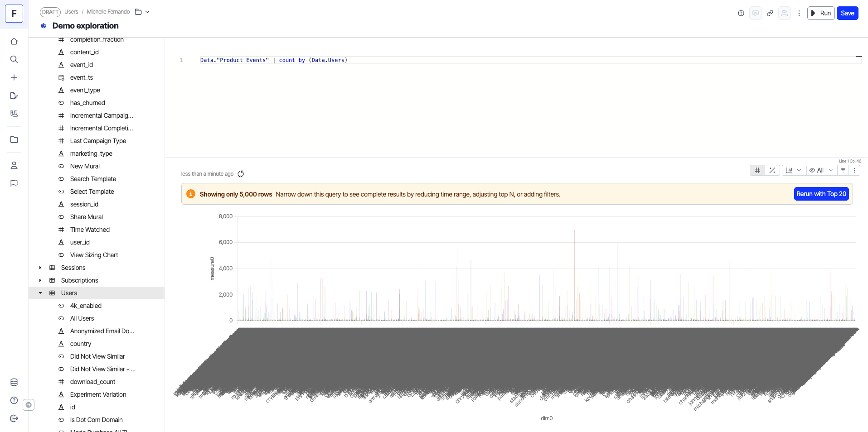The height and width of the screenshot is (432, 868).
Task: Toggle the percent display mode
Action: (x=772, y=170)
